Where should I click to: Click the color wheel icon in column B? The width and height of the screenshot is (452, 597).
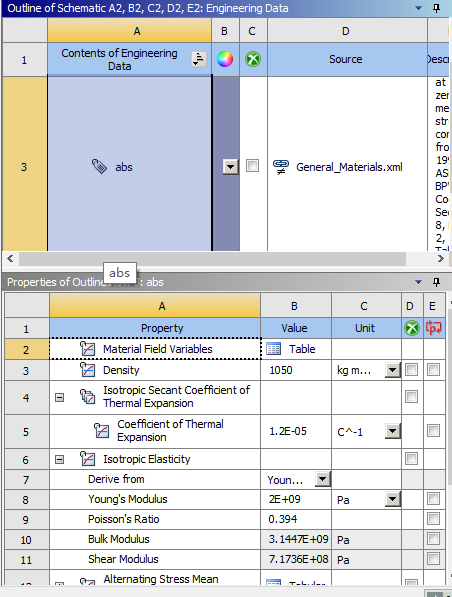click(225, 59)
